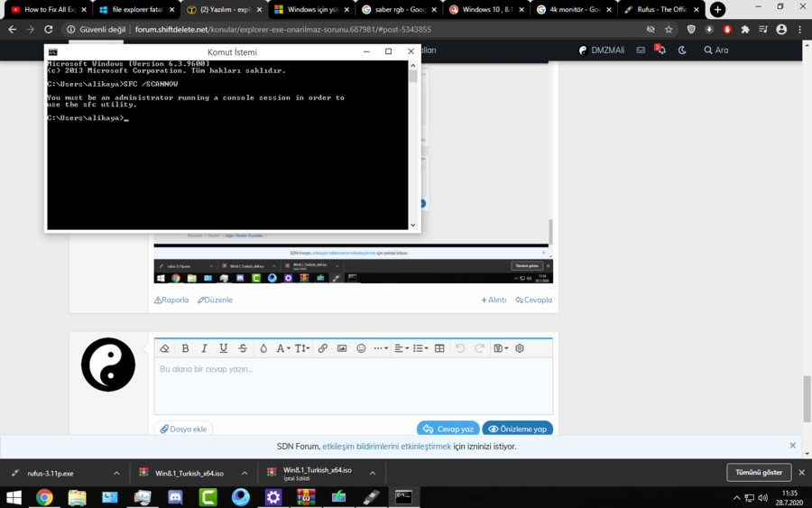Click the Ara search button
The width and height of the screenshot is (812, 508).
(x=716, y=51)
